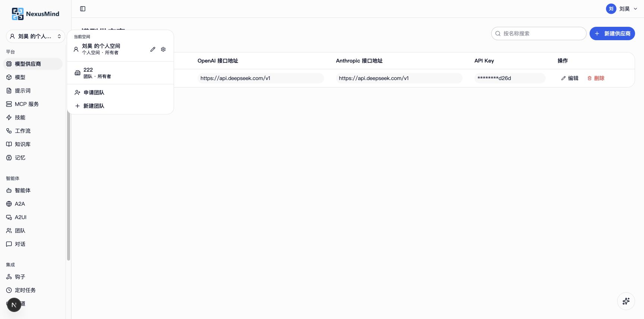Click the 操作 column header

point(563,61)
